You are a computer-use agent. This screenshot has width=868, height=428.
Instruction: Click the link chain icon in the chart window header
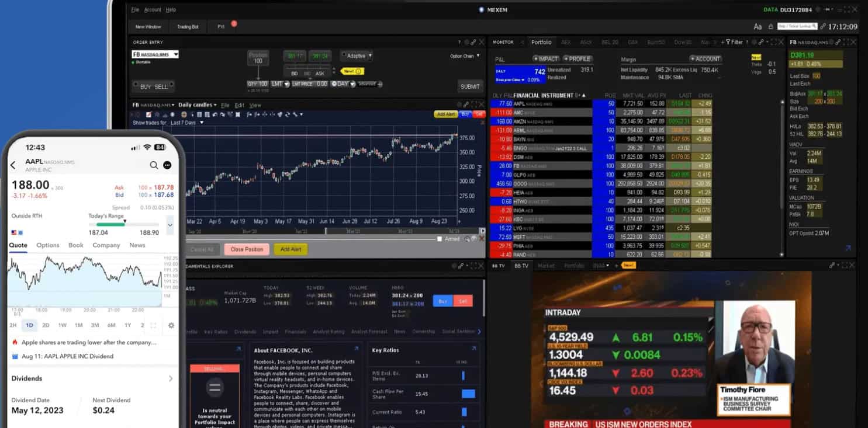466,105
